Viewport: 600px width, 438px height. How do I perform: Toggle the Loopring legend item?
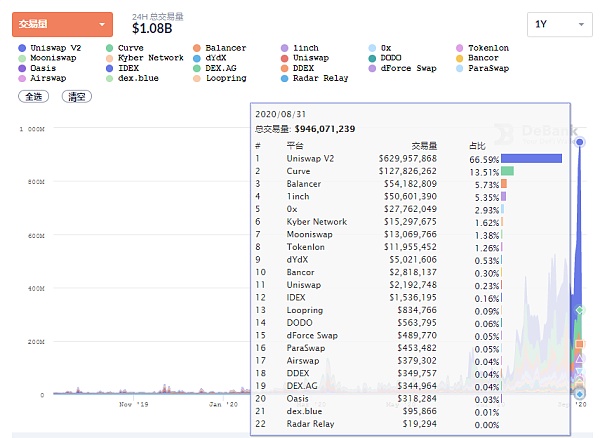[x=224, y=77]
